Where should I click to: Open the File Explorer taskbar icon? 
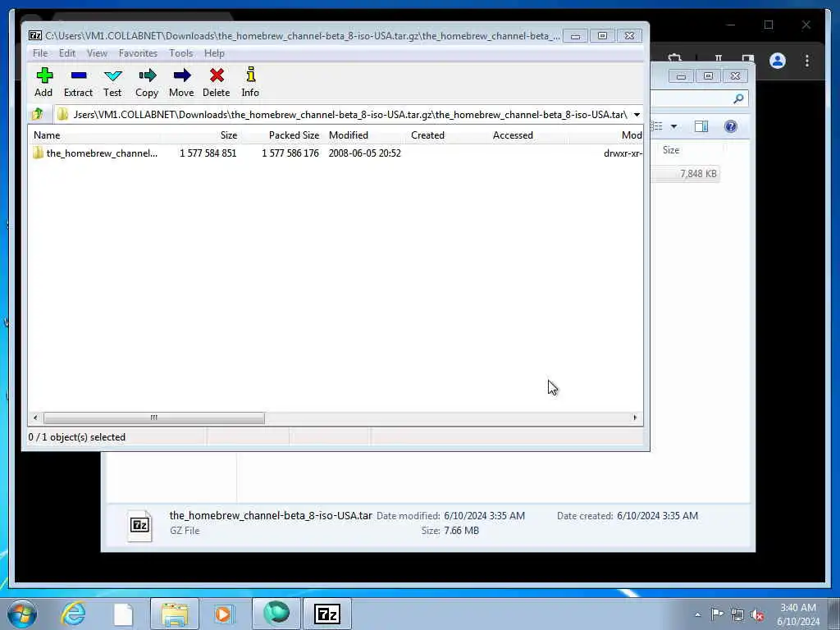pyautogui.click(x=175, y=614)
